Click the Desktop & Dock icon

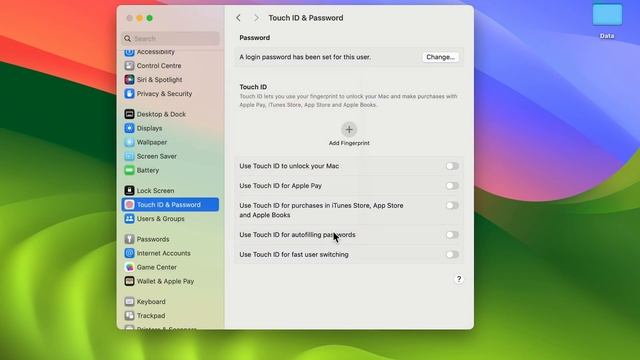pos(129,114)
